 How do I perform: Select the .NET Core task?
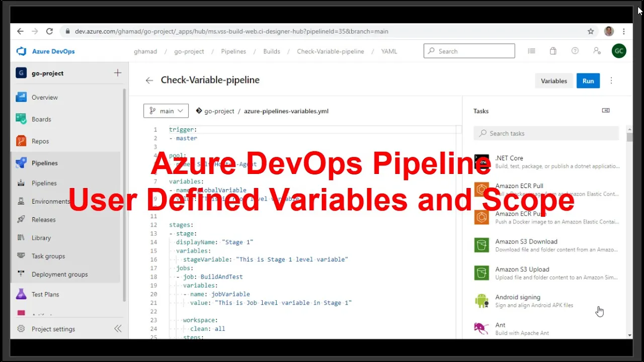tap(547, 161)
